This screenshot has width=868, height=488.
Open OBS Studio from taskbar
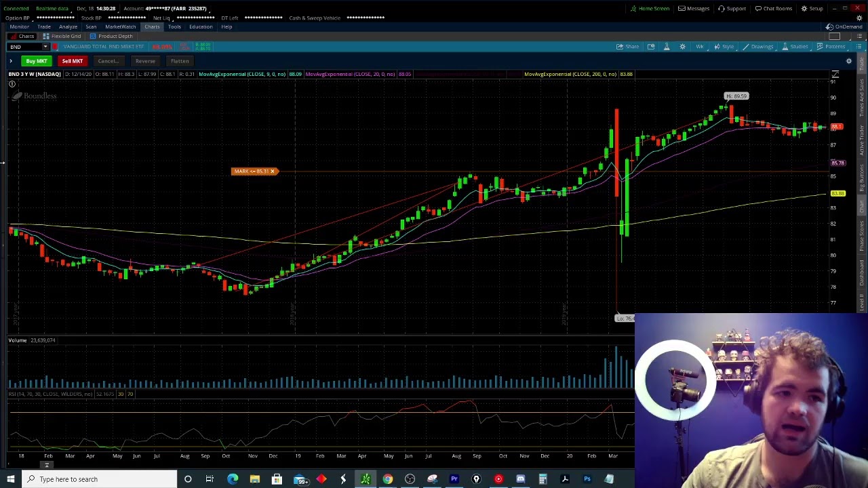click(x=410, y=479)
